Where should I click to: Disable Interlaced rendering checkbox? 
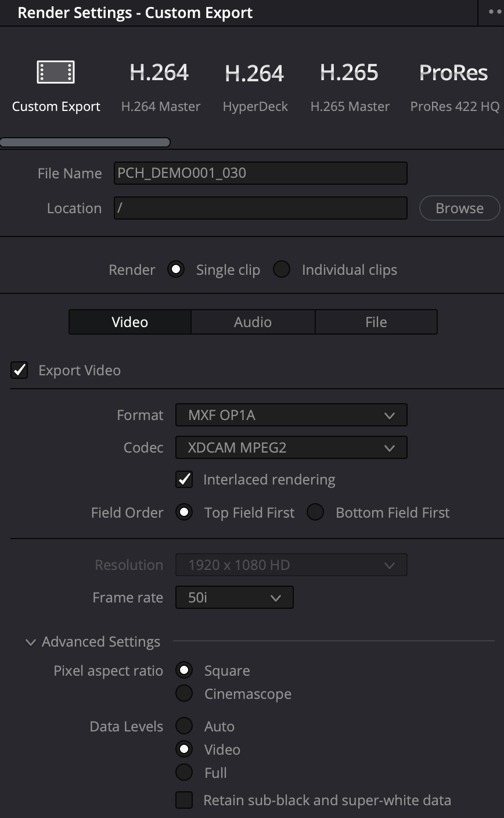[184, 479]
